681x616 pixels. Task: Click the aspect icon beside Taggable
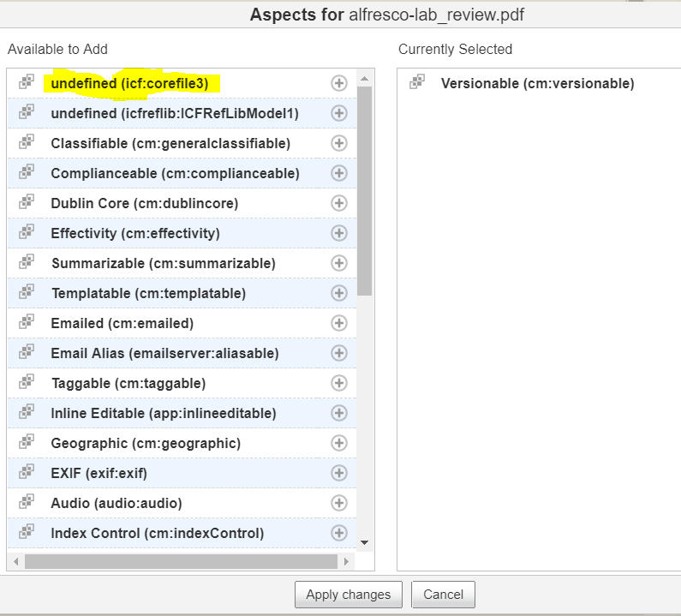click(x=27, y=381)
